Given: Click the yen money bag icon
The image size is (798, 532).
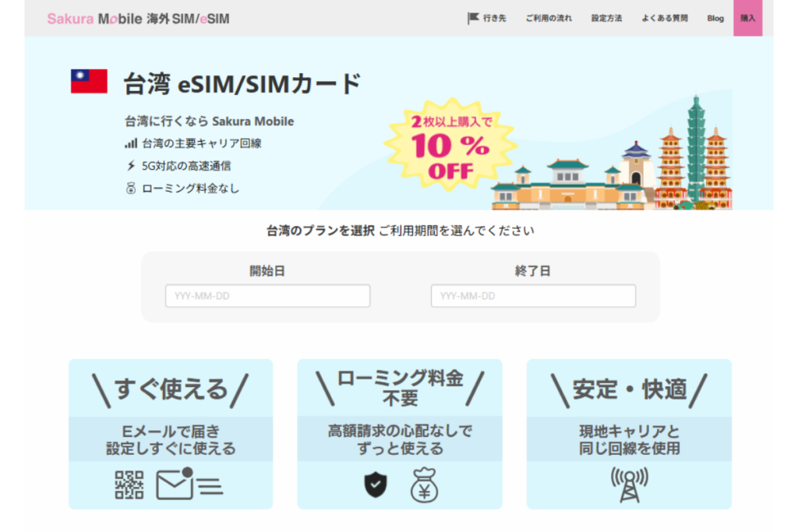Looking at the screenshot, I should pyautogui.click(x=424, y=485).
